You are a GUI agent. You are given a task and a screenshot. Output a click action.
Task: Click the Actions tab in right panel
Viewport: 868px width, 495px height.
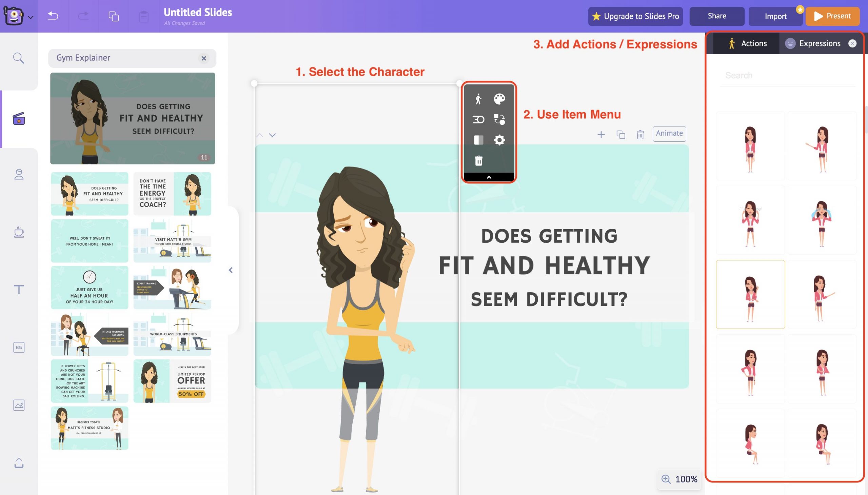click(x=746, y=43)
